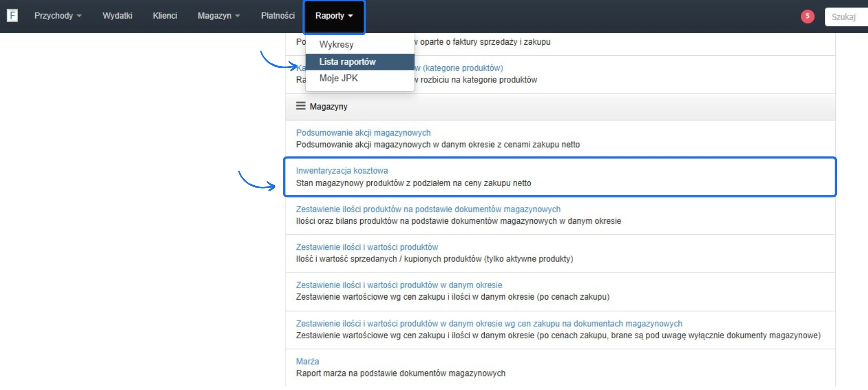Click text 'rozbiciu na kategorie produktów'

tap(479, 80)
